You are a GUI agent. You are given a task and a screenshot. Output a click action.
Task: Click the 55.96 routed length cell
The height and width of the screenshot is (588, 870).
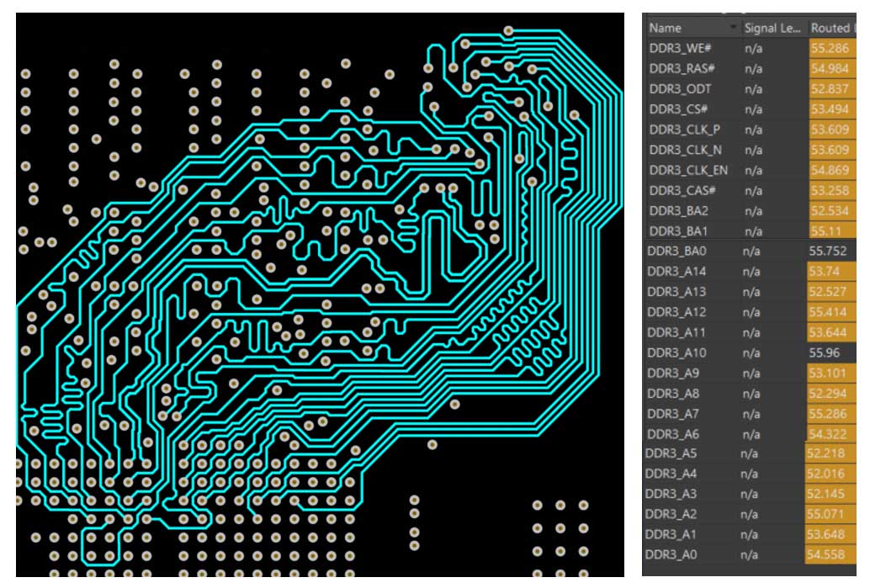coord(825,352)
